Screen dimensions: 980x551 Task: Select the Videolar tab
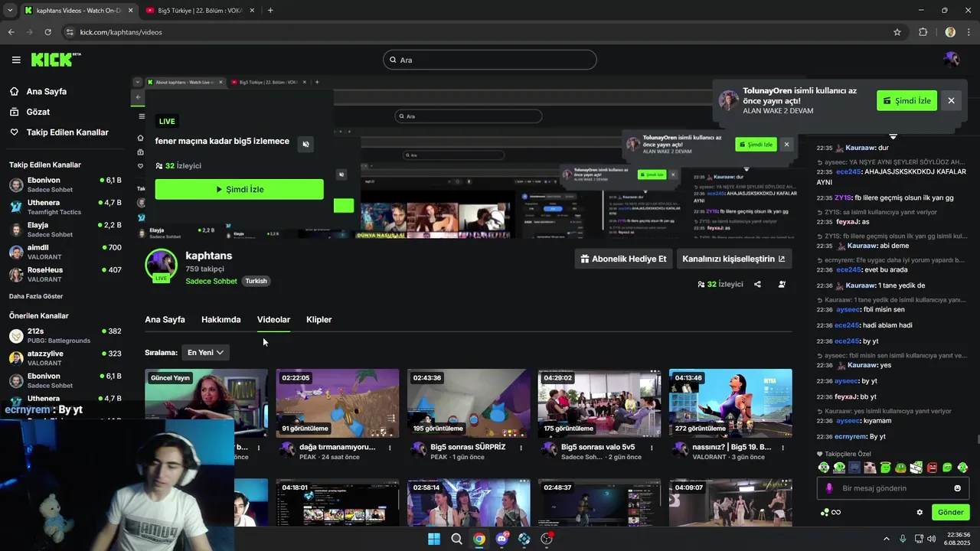(x=273, y=320)
